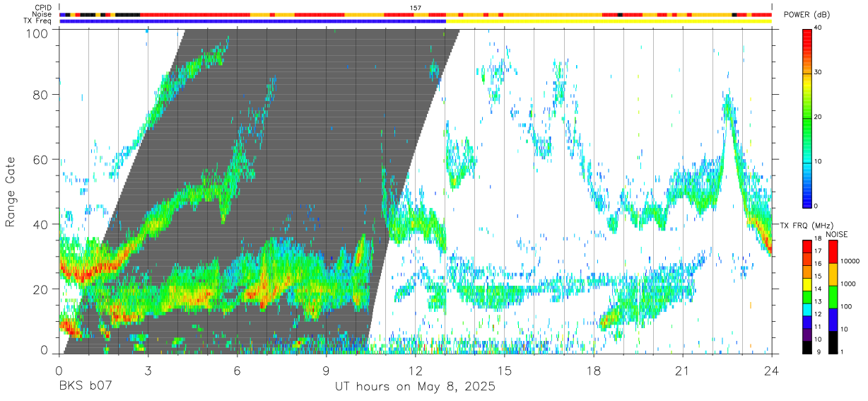Click the 30 dB power scale label
The height and width of the screenshot is (401, 868).
pyautogui.click(x=819, y=73)
